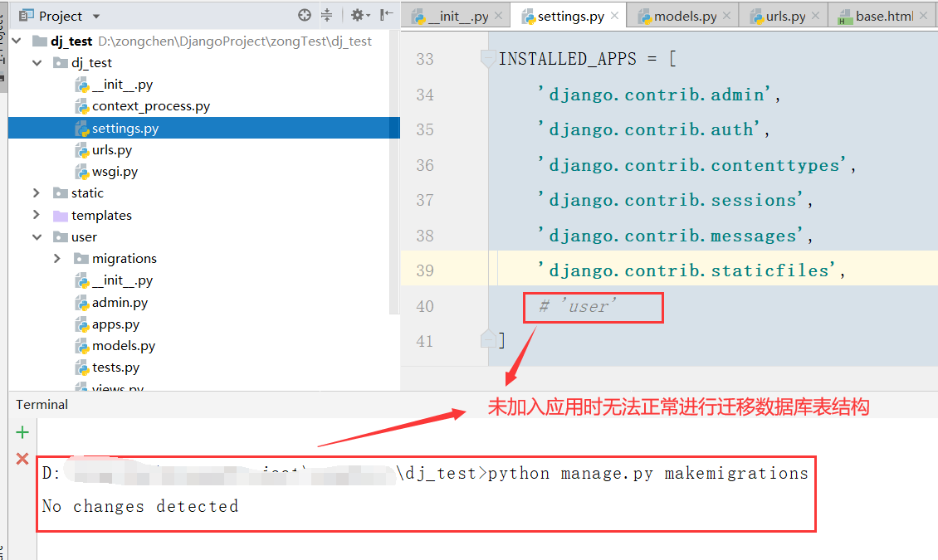
Task: Expand the static folder
Action: click(37, 192)
